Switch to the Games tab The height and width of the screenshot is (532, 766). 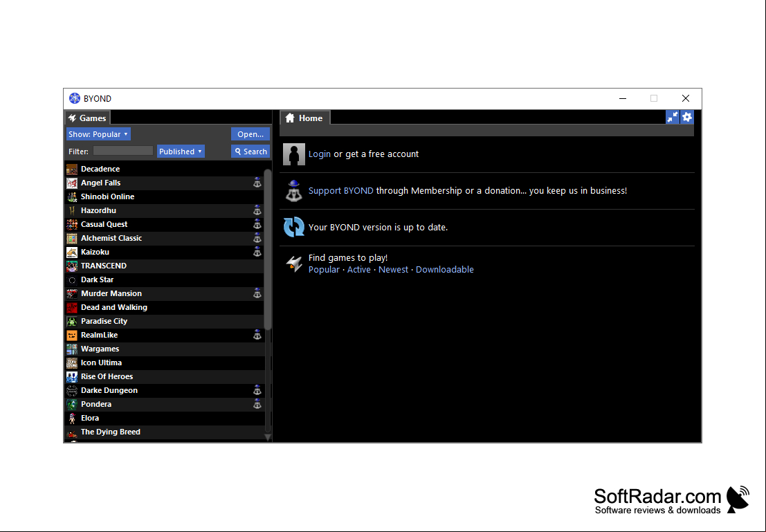[x=87, y=118]
